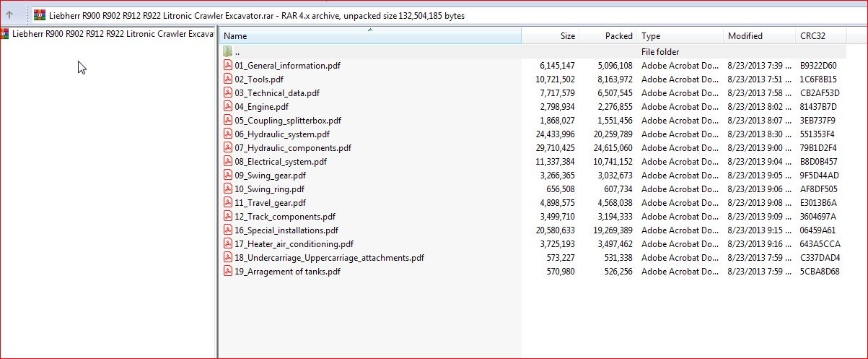Select file name 10_Swing_ring.pdf
Viewport: 868px width, 359px height.
[x=270, y=189]
